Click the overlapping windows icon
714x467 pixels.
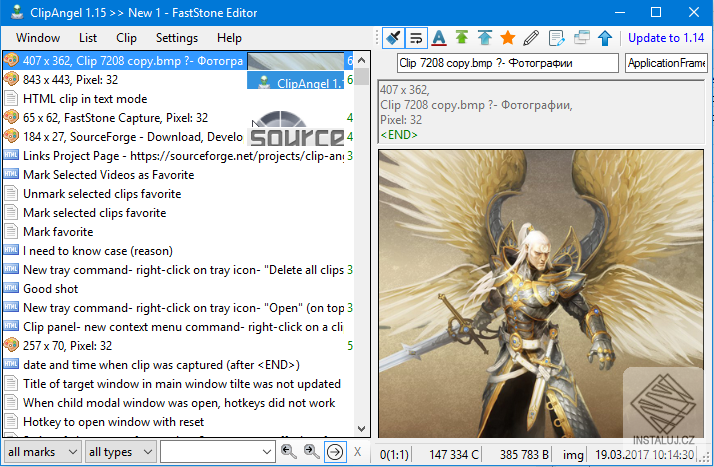(x=581, y=38)
